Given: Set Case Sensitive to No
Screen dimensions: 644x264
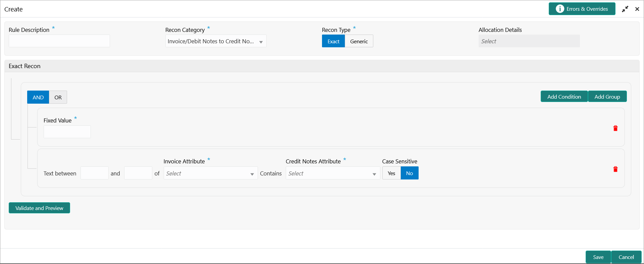Looking at the screenshot, I should click(410, 173).
